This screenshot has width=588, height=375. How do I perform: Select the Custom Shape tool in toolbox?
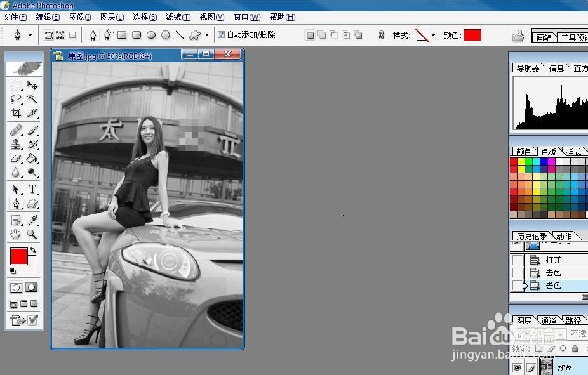32,204
